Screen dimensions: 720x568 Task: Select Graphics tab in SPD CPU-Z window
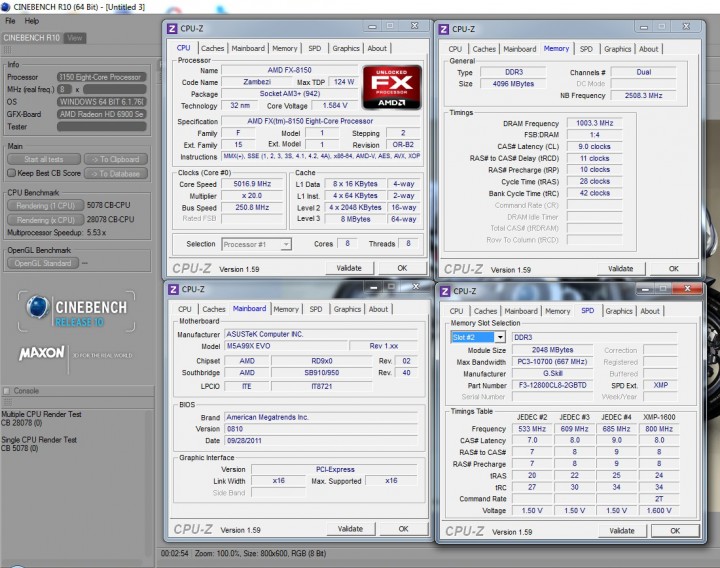click(619, 311)
